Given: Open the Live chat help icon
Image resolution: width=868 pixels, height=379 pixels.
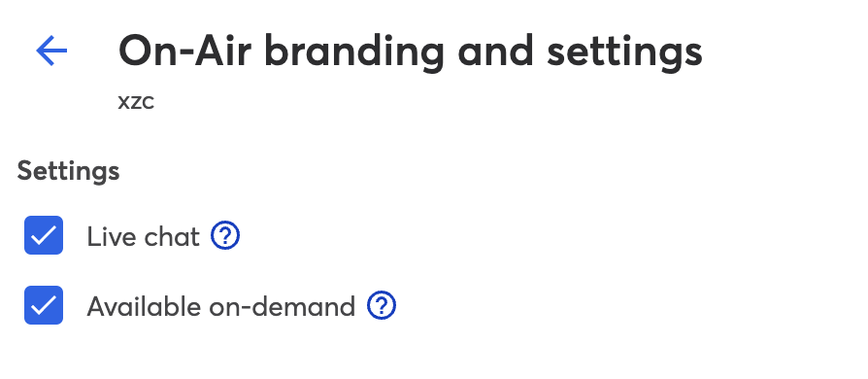Looking at the screenshot, I should pos(225,236).
